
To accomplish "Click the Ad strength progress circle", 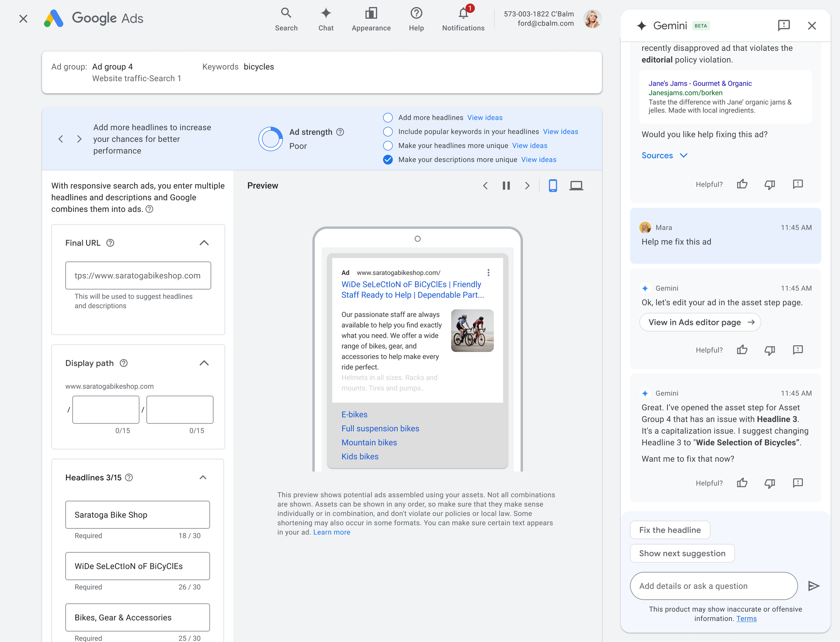I will [x=270, y=139].
